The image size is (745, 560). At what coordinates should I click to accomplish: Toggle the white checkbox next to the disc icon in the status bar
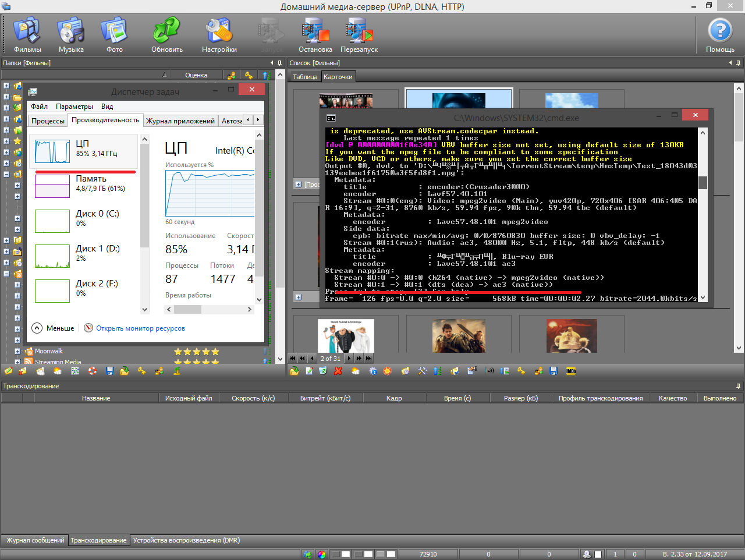598,554
